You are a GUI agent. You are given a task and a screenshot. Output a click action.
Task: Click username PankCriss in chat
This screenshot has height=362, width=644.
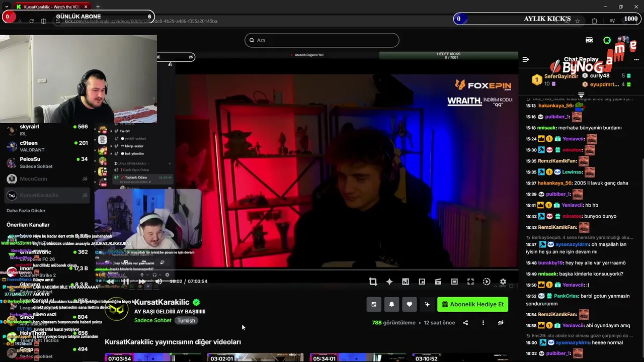[566, 296]
